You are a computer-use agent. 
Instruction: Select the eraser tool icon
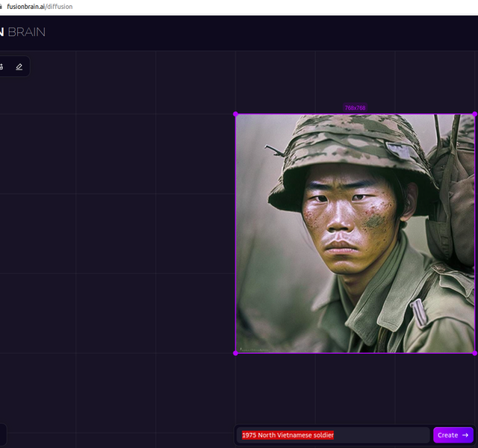pos(19,66)
